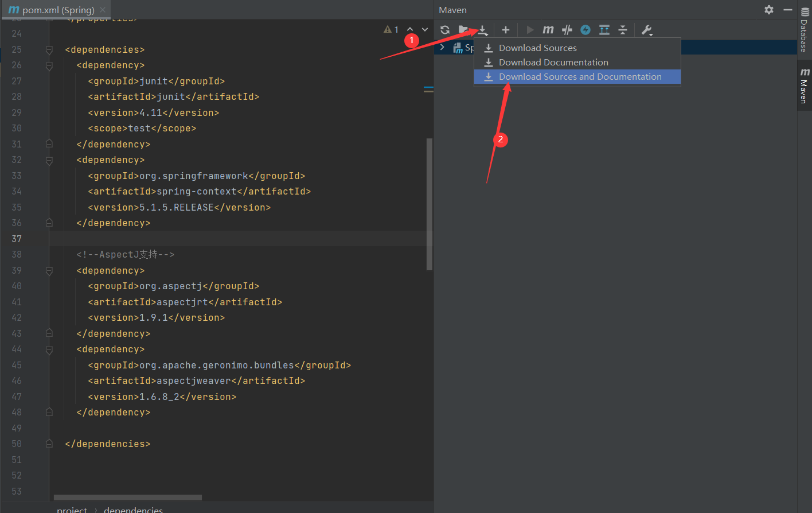Image resolution: width=812 pixels, height=513 pixels.
Task: Click spring-context artifactId line
Action: 200,191
